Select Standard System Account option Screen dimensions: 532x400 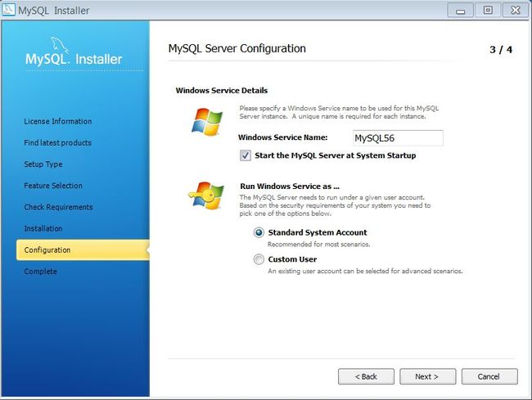click(x=259, y=232)
